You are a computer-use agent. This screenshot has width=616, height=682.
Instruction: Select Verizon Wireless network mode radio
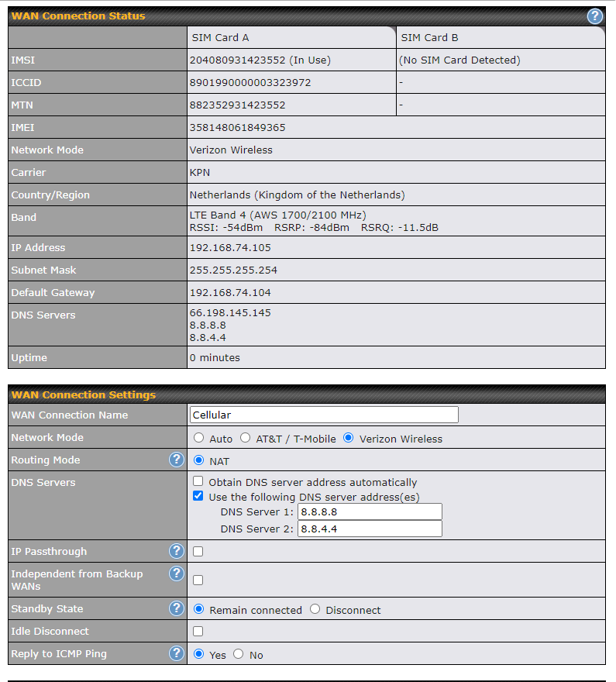(x=348, y=438)
